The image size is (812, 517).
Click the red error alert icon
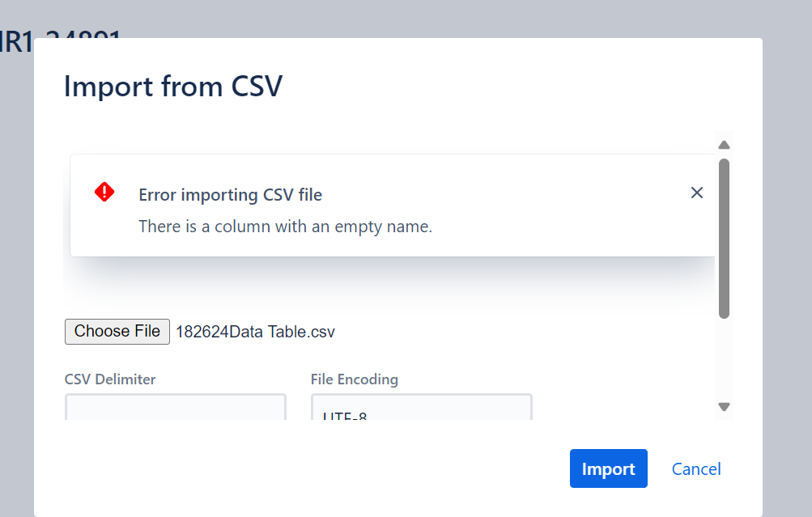click(104, 192)
